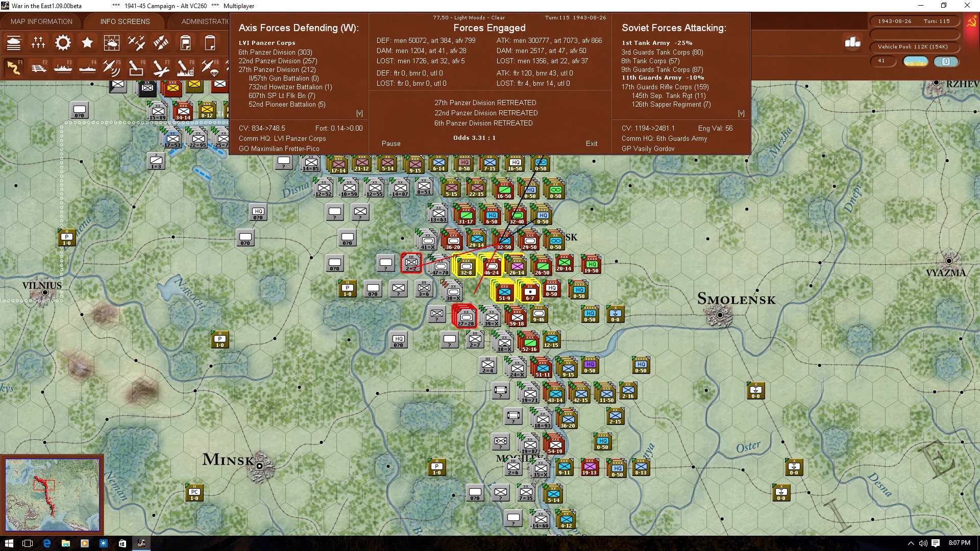Click the losses crosses icon
The image size is (980, 551).
pos(38,43)
